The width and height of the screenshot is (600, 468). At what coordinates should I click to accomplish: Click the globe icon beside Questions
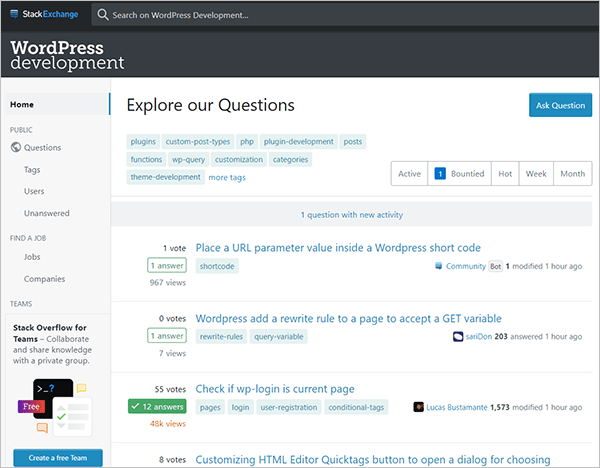coord(16,147)
